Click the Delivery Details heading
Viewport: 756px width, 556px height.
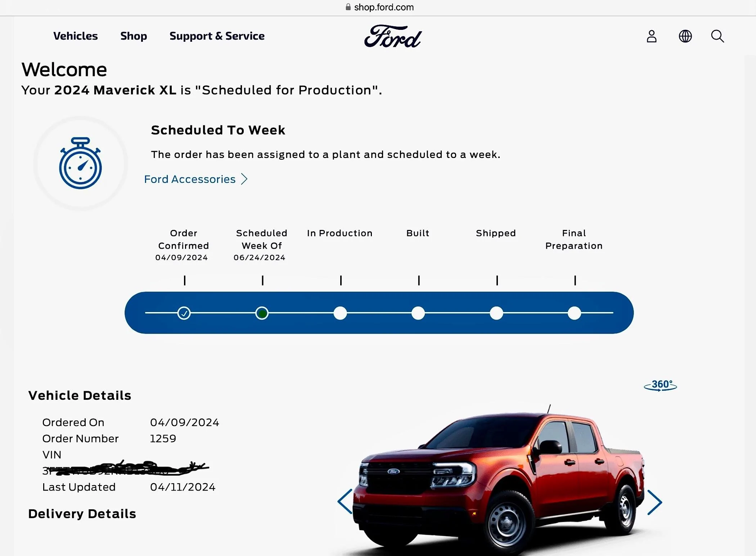coord(82,514)
